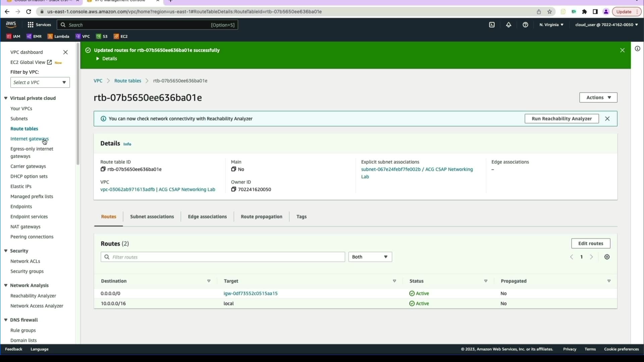644x362 pixels.
Task: Dismiss the Reachability Analyzer info banner
Action: click(x=607, y=119)
